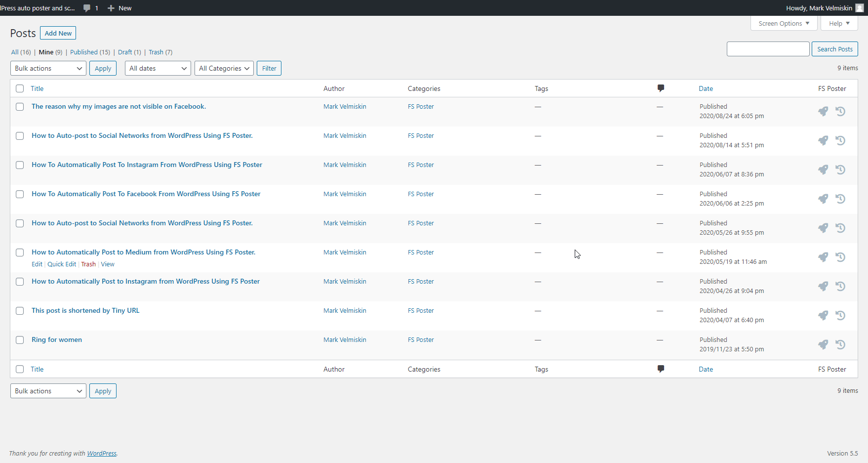Sort by comments icon in table header

(x=661, y=88)
